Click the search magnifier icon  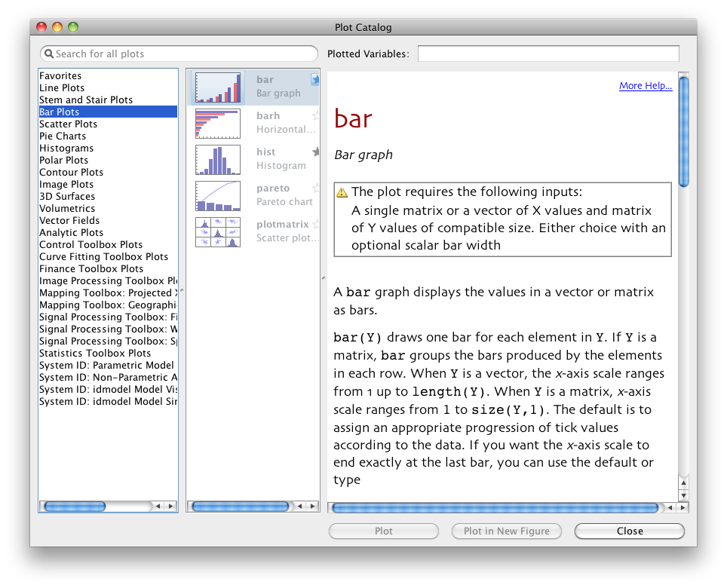pos(49,54)
